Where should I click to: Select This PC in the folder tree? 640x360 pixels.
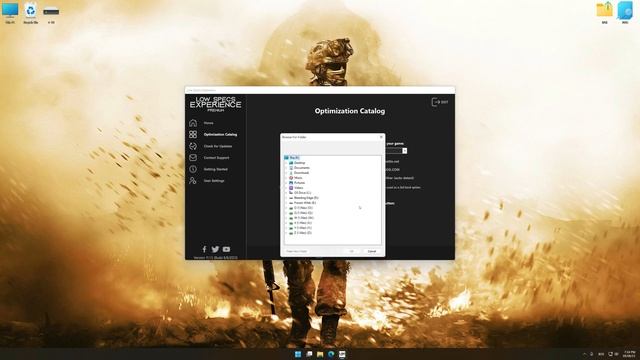tap(292, 158)
